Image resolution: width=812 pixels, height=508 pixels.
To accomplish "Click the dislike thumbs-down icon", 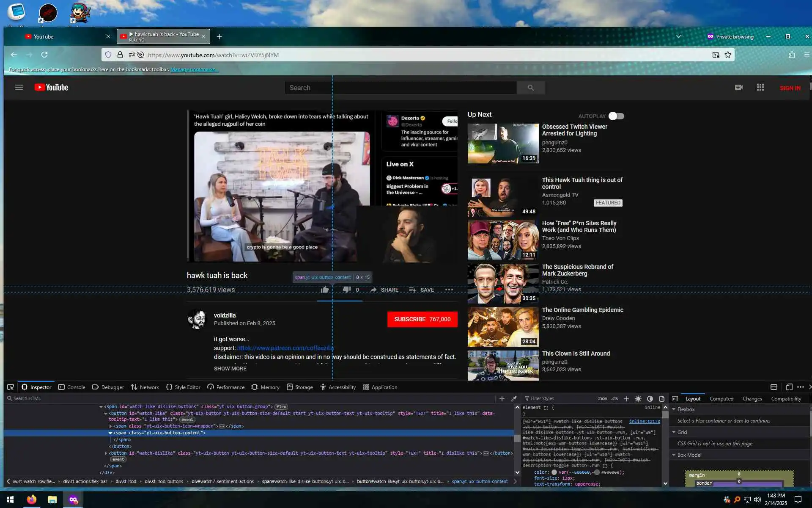I will point(346,290).
